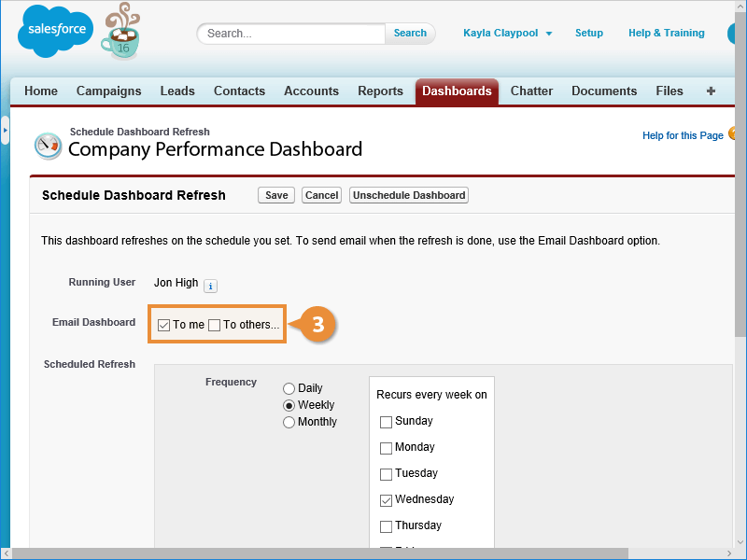
Task: Switch to the Reports tab
Action: pos(380,91)
